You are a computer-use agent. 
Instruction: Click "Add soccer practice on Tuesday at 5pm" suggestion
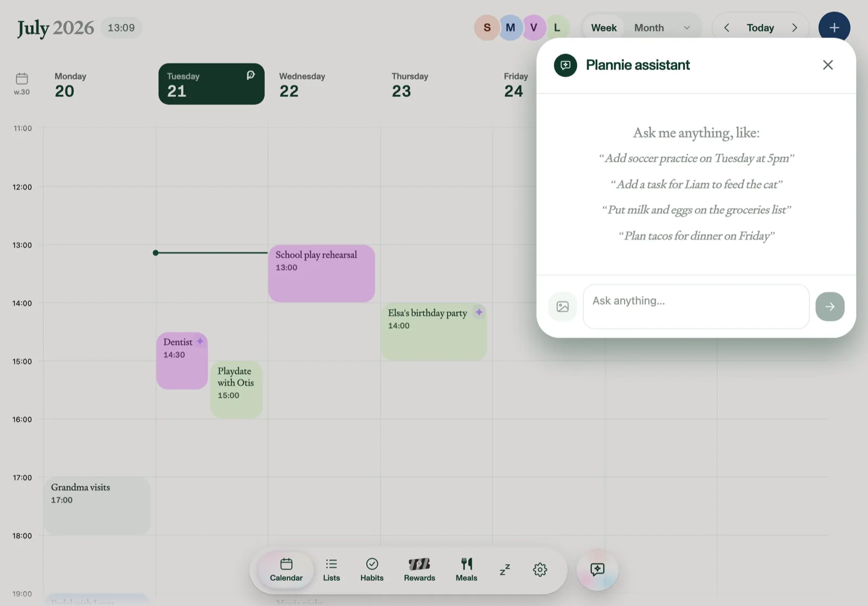point(697,158)
